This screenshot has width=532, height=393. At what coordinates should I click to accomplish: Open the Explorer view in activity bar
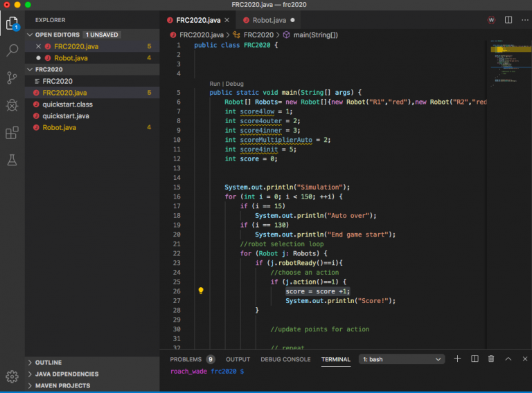point(12,24)
